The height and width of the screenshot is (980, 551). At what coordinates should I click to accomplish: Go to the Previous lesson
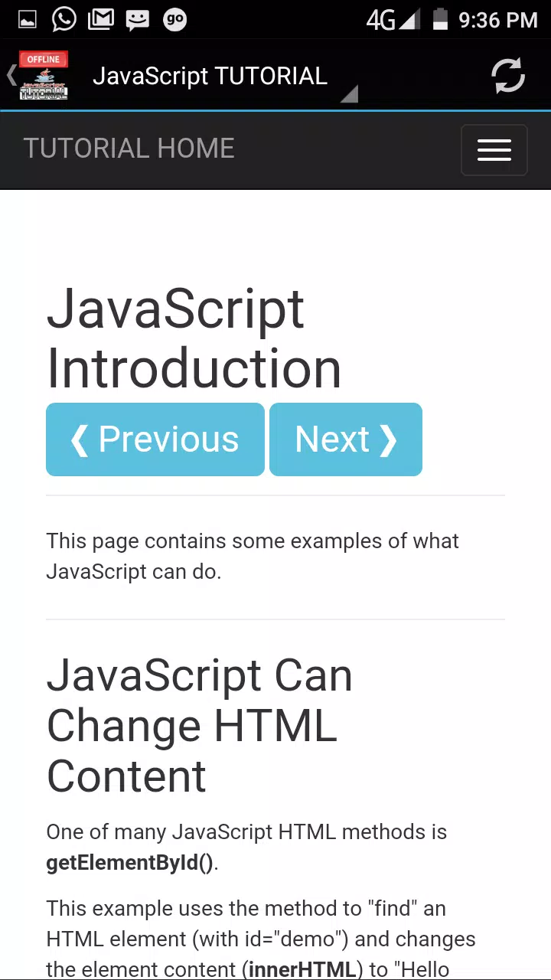pyautogui.click(x=155, y=439)
